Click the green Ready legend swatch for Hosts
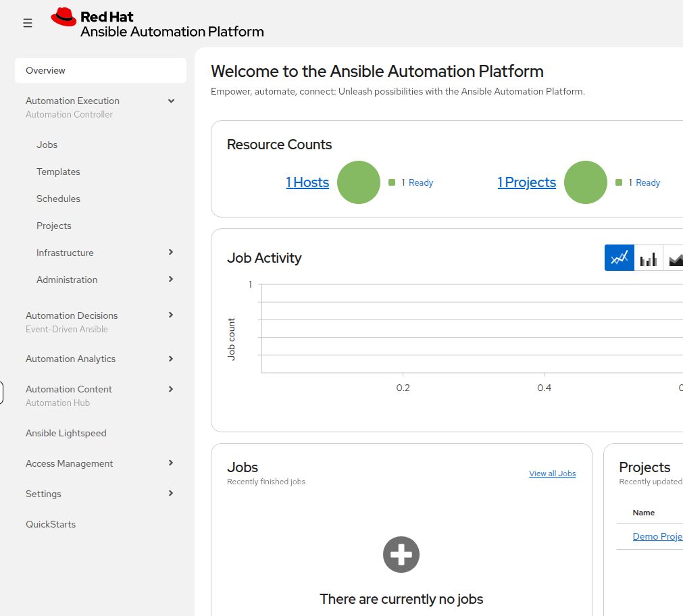This screenshot has width=683, height=616. pyautogui.click(x=392, y=182)
